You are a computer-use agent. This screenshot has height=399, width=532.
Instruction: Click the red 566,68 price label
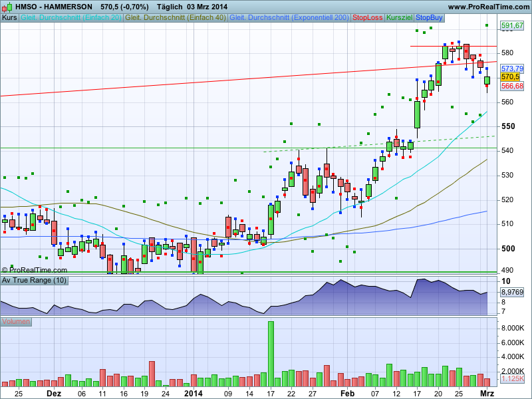[x=511, y=86]
